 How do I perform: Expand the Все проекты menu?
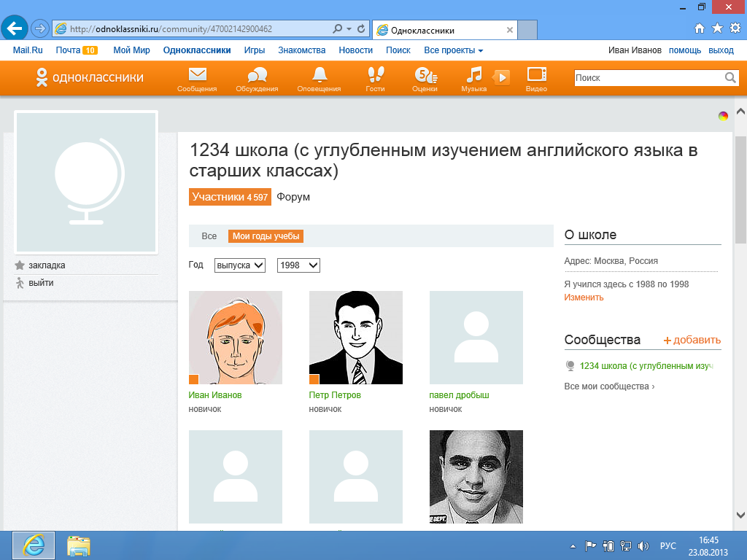(454, 50)
